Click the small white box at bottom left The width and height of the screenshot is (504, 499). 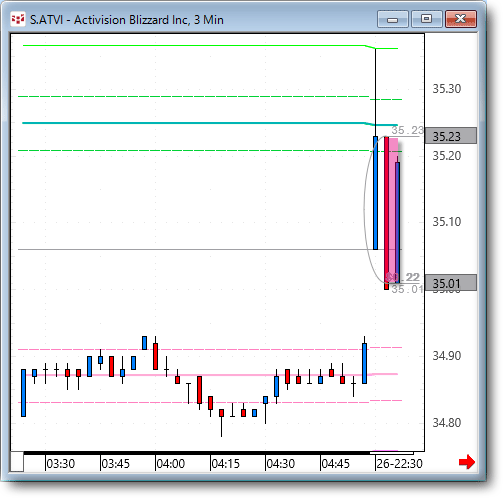click(17, 462)
